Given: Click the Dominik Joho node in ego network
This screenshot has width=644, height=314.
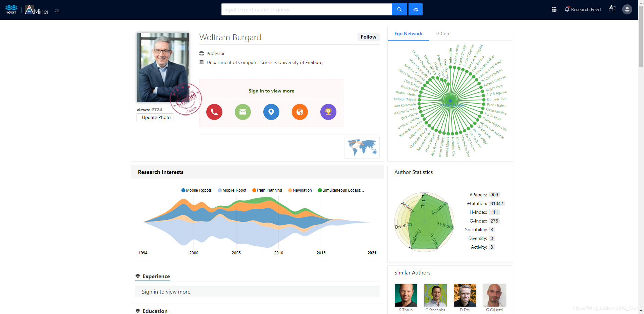Looking at the screenshot, I should [x=484, y=100].
